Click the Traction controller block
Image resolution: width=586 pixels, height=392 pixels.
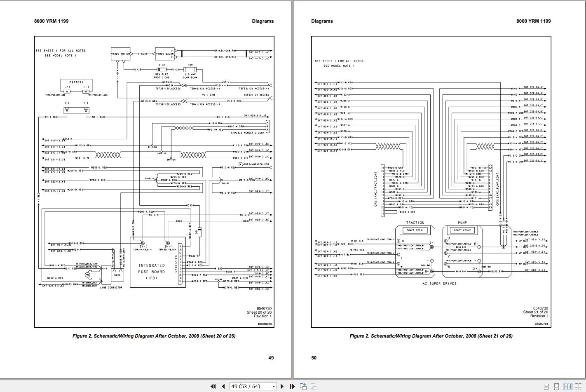pos(415,251)
